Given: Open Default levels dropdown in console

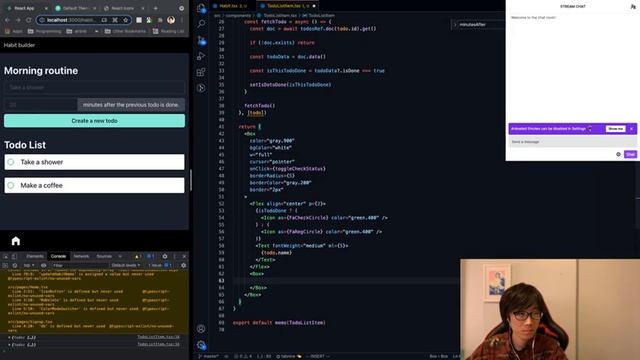Looking at the screenshot, I should click(126, 265).
